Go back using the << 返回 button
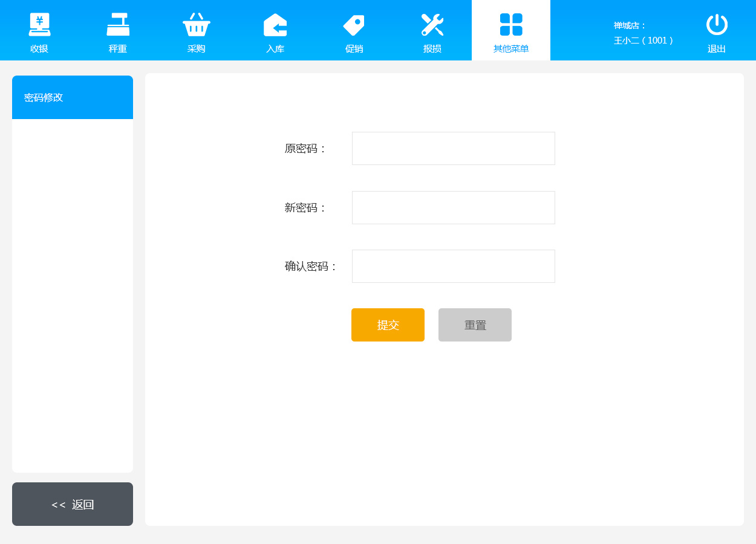756x544 pixels. 73,504
